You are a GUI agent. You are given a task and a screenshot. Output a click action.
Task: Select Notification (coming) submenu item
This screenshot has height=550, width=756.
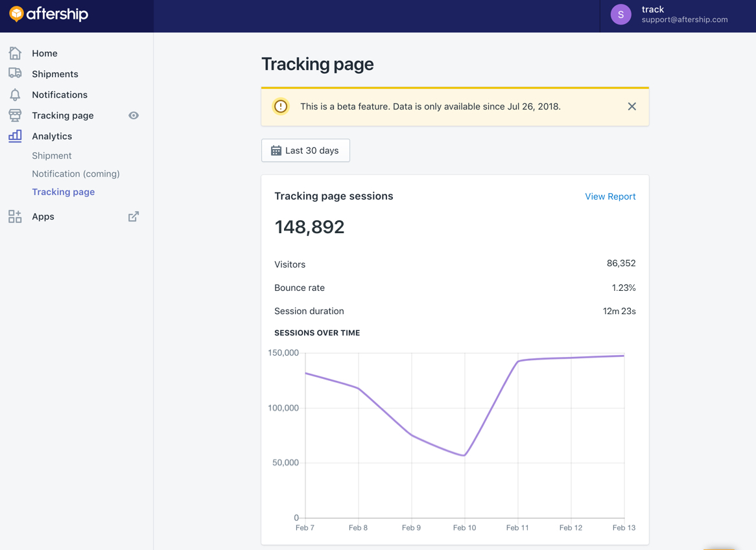(x=76, y=174)
